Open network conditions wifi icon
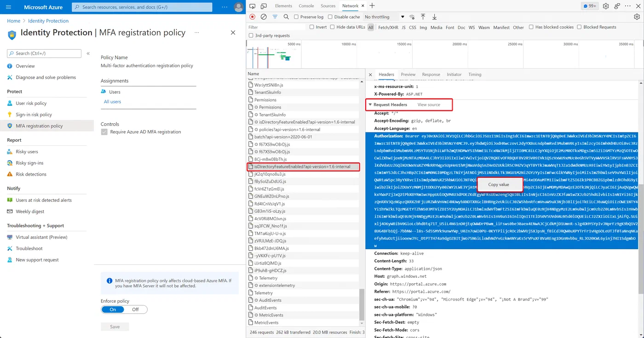The image size is (644, 338). pos(412,17)
